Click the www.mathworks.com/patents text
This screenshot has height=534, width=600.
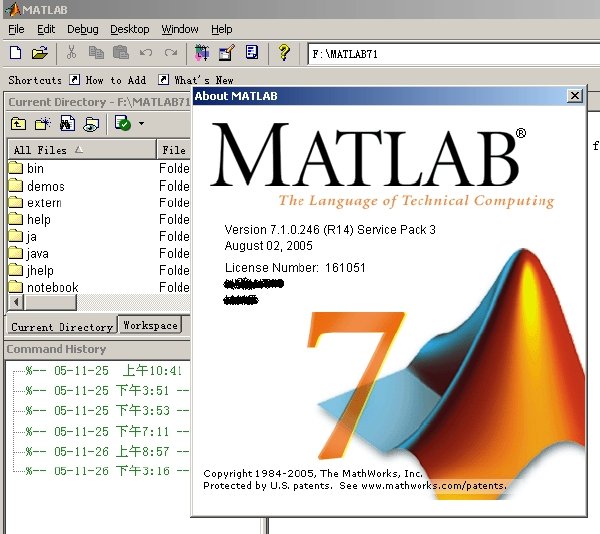point(434,486)
